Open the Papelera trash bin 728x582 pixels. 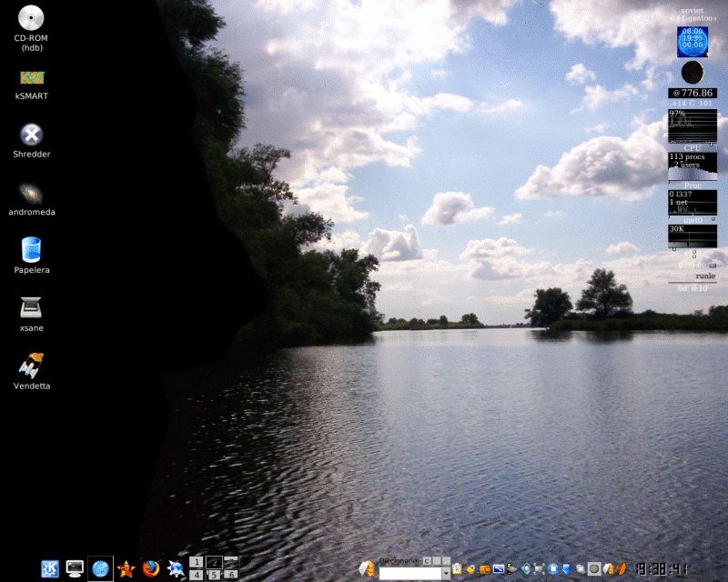click(x=32, y=256)
